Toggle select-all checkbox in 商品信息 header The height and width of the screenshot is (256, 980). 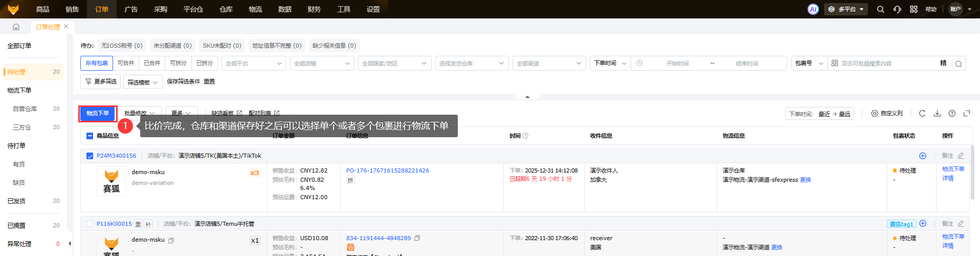tap(90, 136)
